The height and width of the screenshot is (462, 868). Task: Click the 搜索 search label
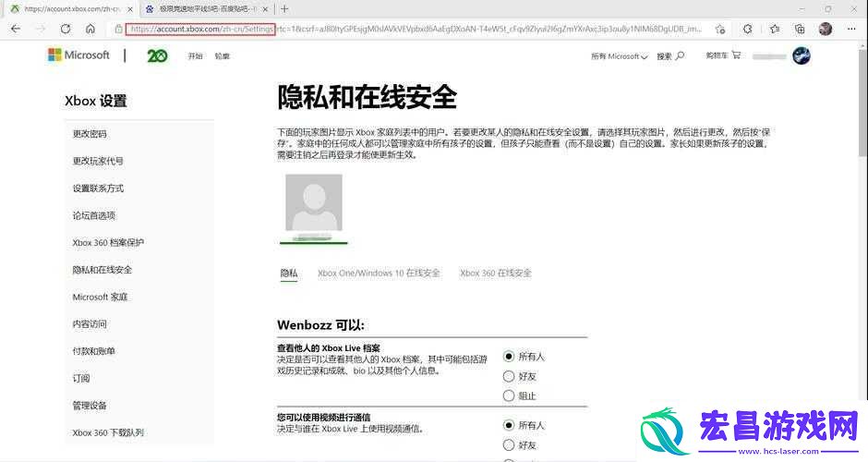pos(664,56)
